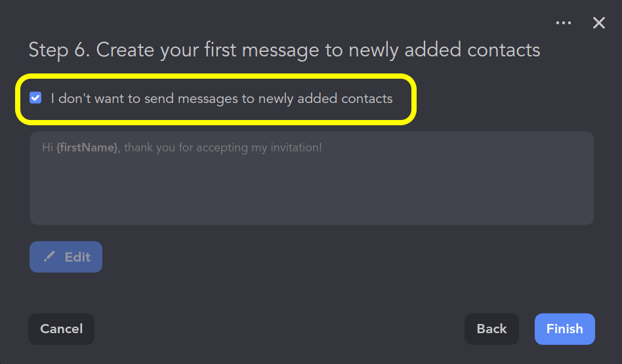
Task: Select the {firstName} variable in message
Action: tap(87, 148)
